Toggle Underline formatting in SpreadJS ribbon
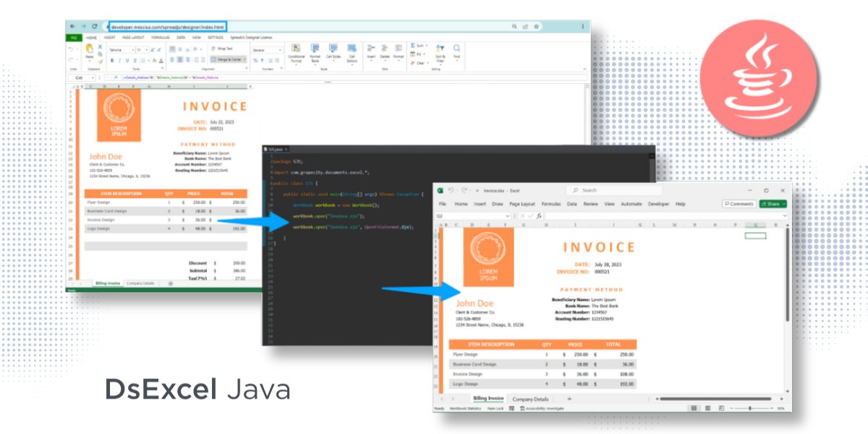The image size is (868, 434). 127,60
